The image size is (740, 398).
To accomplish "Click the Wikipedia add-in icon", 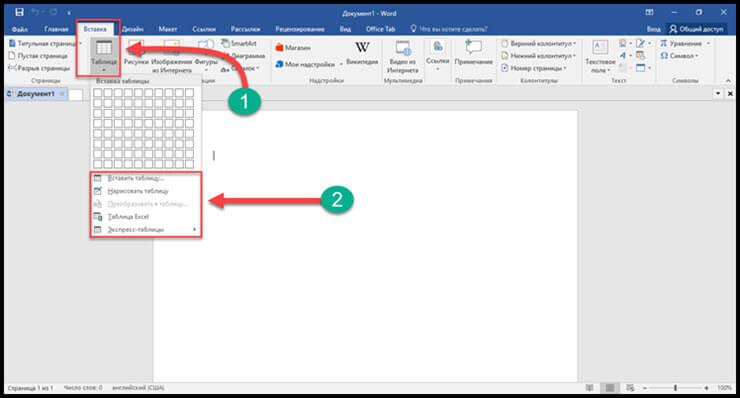I will 362,48.
